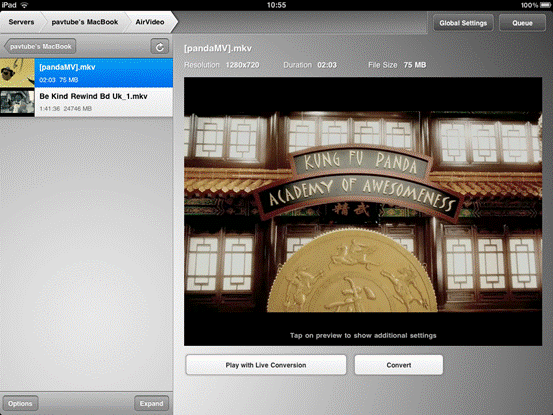The image size is (553, 415).
Task: Tap the Wi-Fi status icon
Action: (x=24, y=5)
